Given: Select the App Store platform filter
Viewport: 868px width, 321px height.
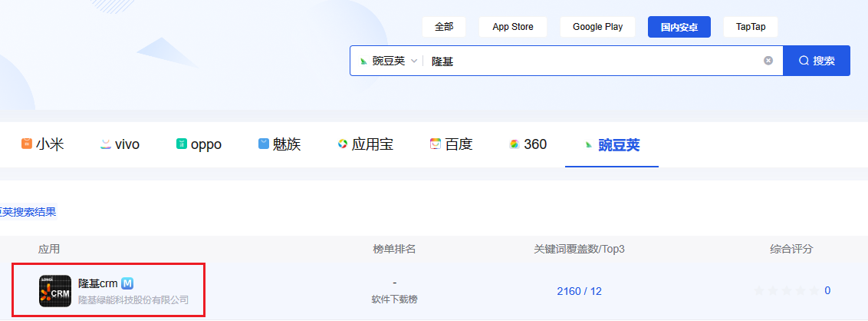Looking at the screenshot, I should [513, 27].
